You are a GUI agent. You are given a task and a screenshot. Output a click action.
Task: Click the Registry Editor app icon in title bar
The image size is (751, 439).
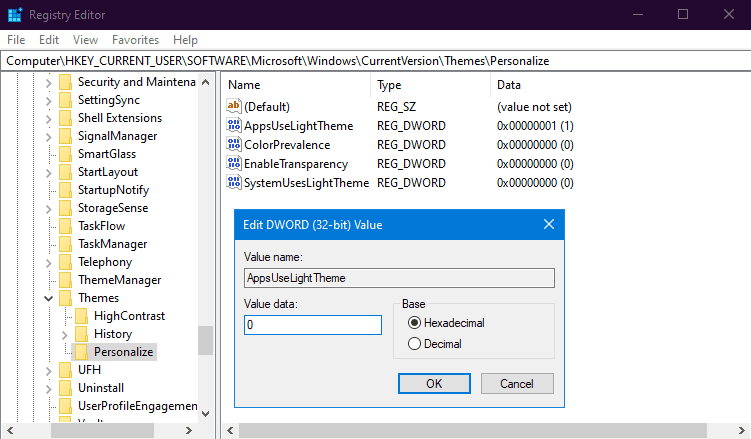(x=14, y=15)
